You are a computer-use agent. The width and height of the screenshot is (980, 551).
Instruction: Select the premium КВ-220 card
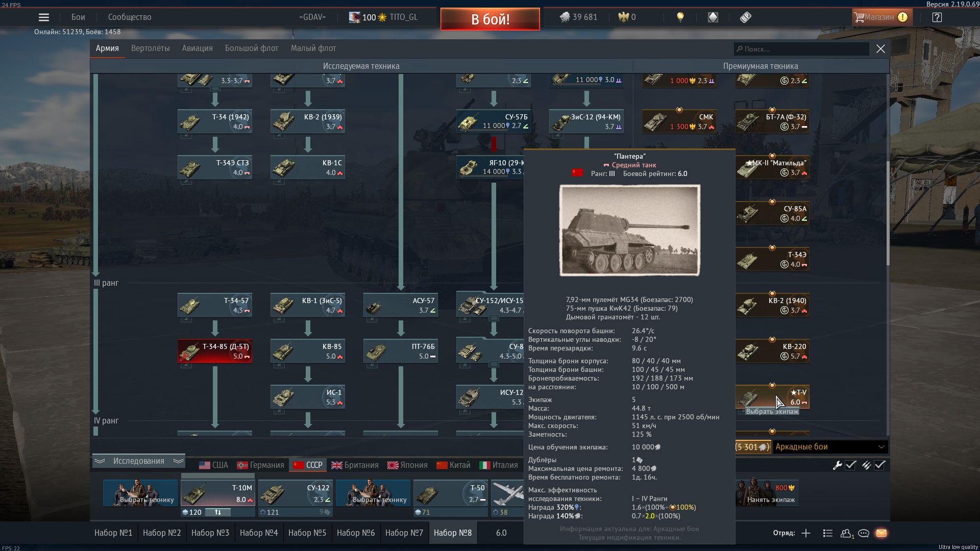(772, 351)
